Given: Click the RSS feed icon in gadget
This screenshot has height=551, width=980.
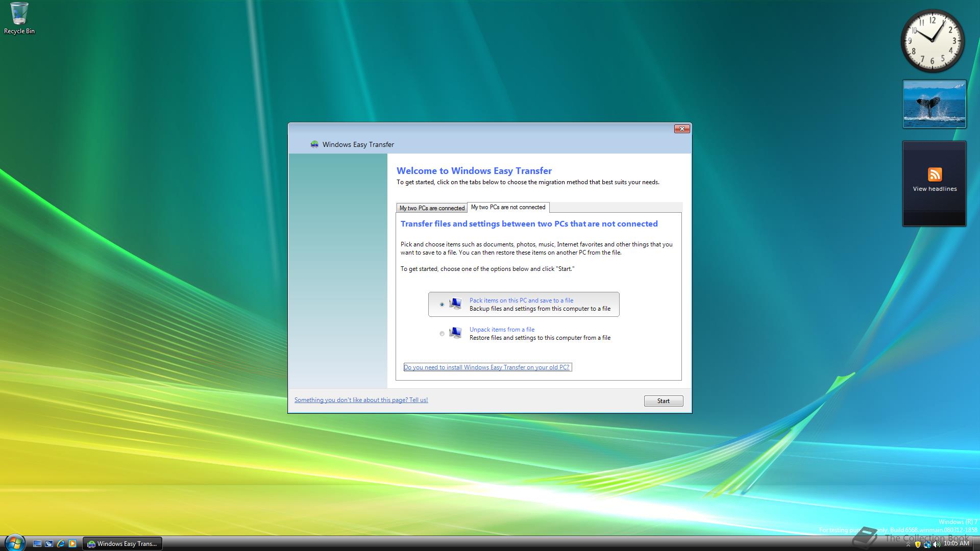Looking at the screenshot, I should point(935,174).
